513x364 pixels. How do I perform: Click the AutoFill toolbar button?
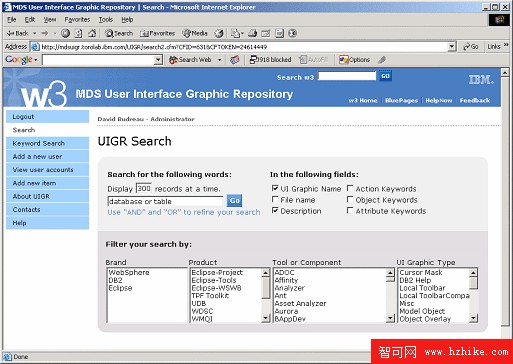313,60
